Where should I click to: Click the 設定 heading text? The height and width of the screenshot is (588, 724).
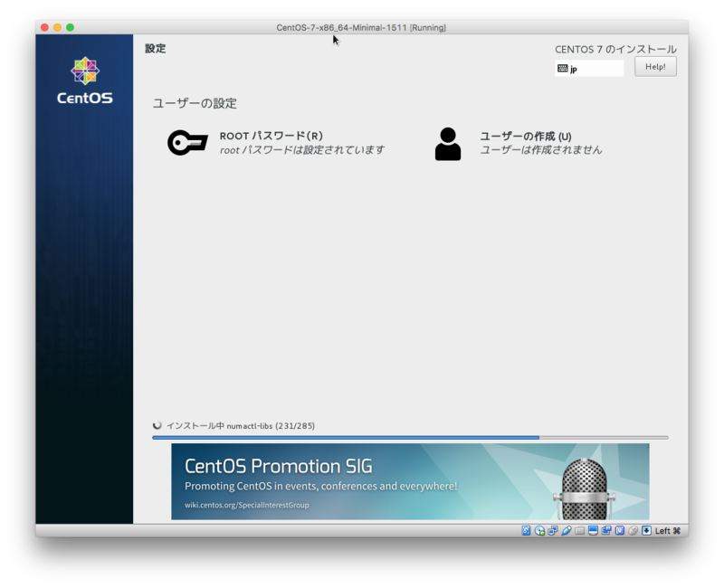click(x=155, y=49)
